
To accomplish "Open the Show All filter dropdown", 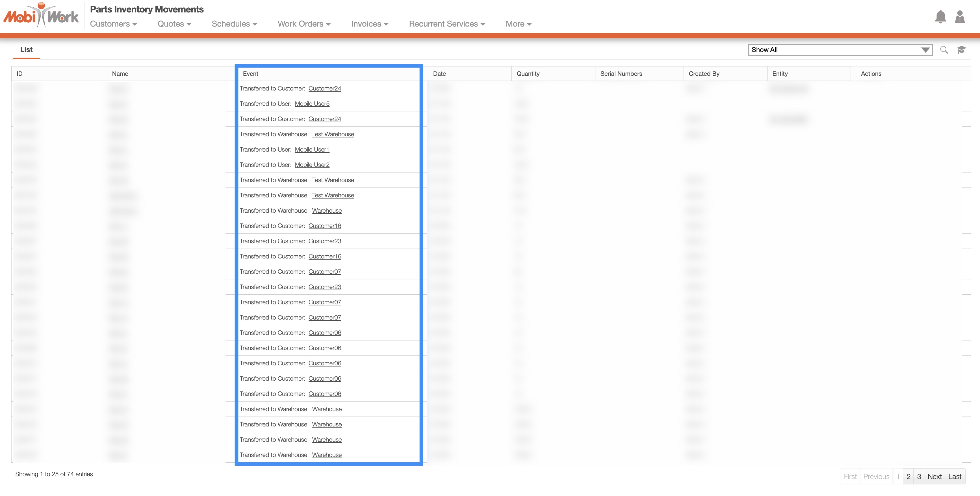I will 840,50.
